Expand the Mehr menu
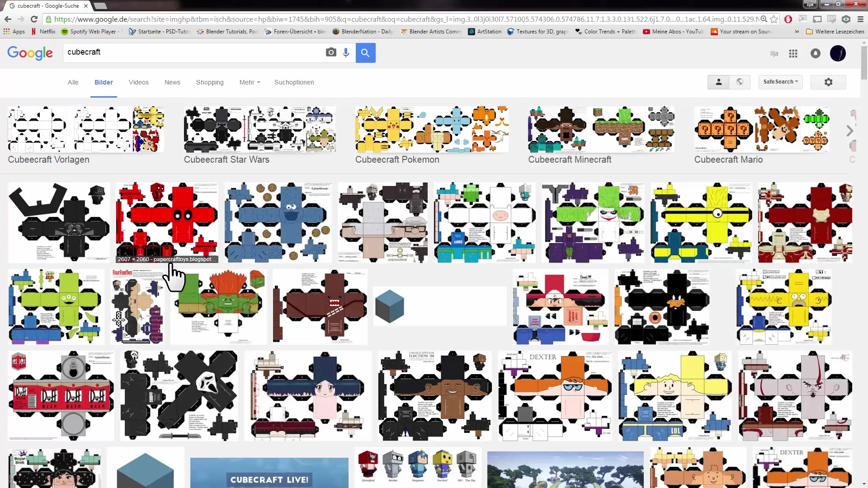This screenshot has width=868, height=488. (x=250, y=82)
